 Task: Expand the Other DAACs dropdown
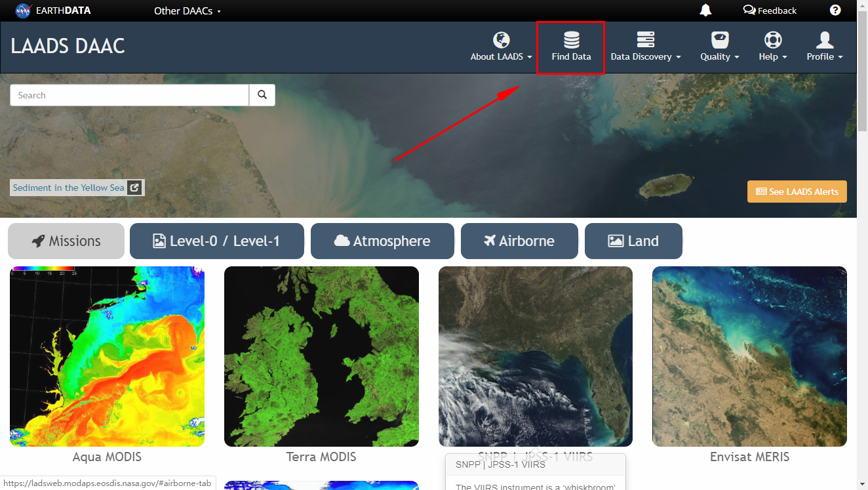click(x=187, y=10)
